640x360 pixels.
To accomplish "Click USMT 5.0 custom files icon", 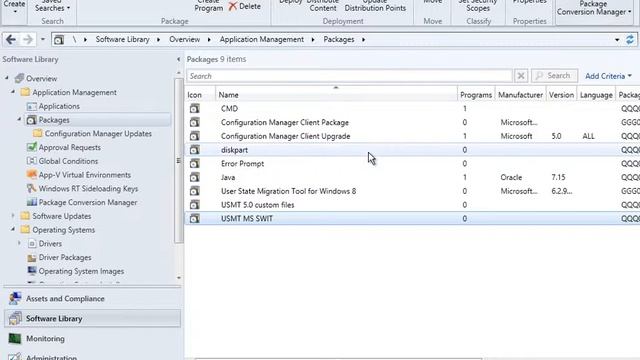I will click(x=195, y=204).
